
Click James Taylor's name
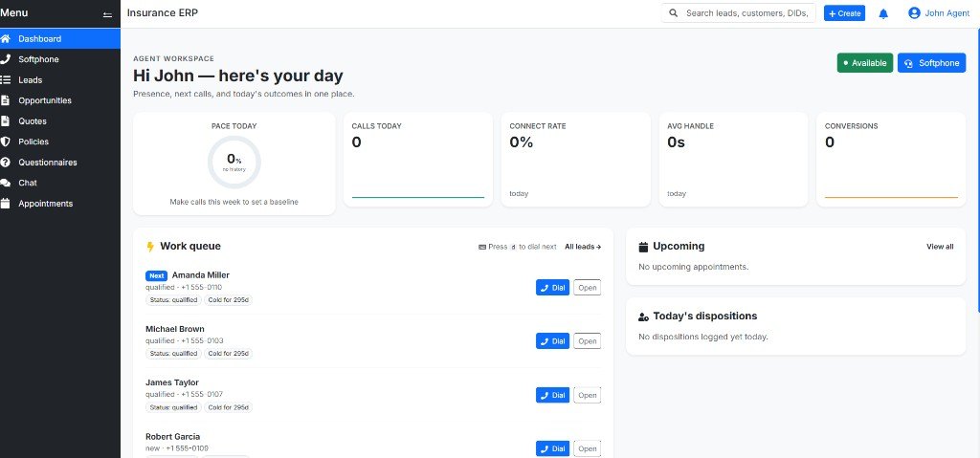[172, 382]
